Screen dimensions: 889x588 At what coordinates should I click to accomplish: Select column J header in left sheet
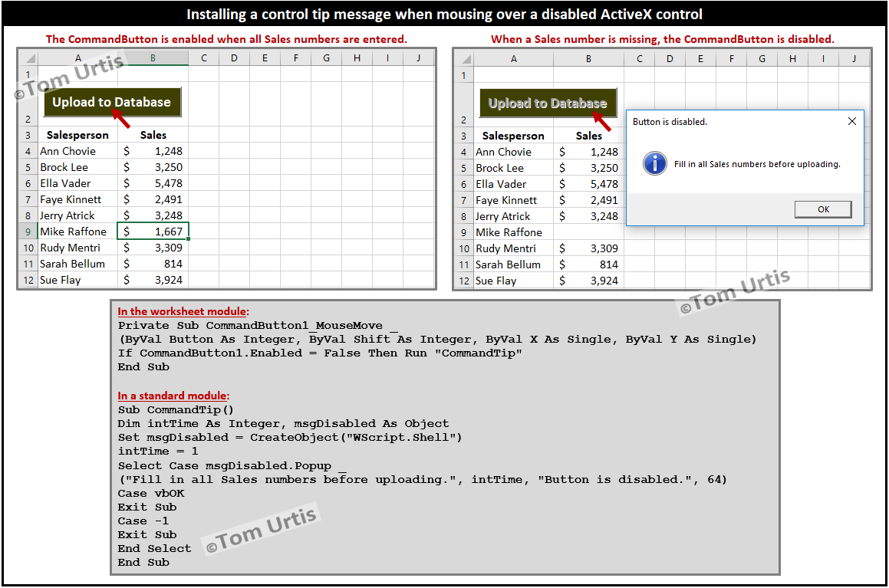click(x=418, y=57)
